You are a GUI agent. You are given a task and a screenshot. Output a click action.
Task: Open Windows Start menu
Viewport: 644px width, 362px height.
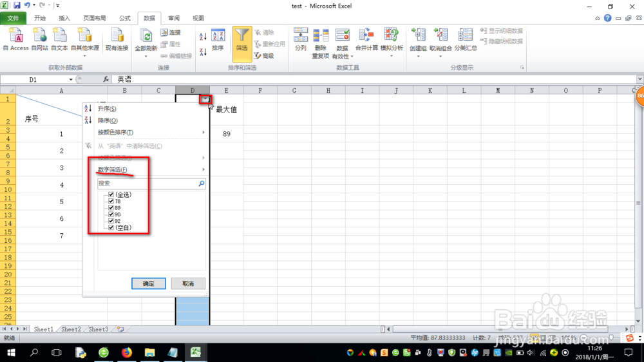pos(11,352)
